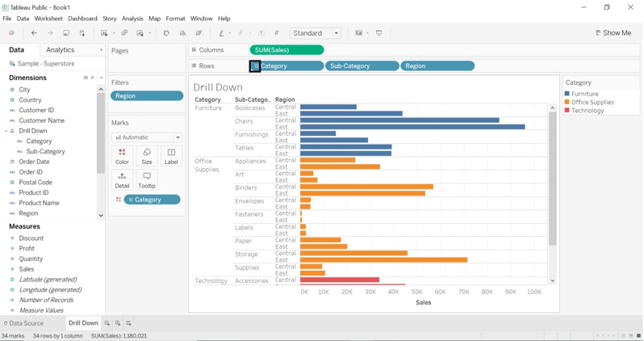Open show/hide cards dropdown arrow
The width and height of the screenshot is (644, 341).
tap(367, 33)
